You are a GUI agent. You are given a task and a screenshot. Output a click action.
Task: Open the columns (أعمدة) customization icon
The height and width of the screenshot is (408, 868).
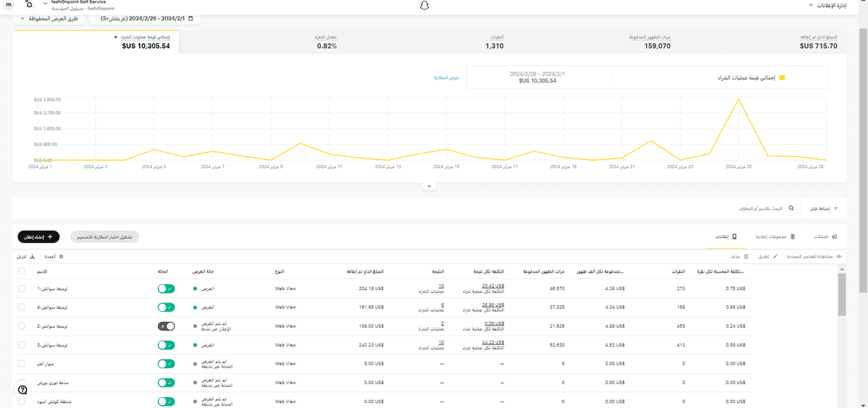[x=61, y=256]
